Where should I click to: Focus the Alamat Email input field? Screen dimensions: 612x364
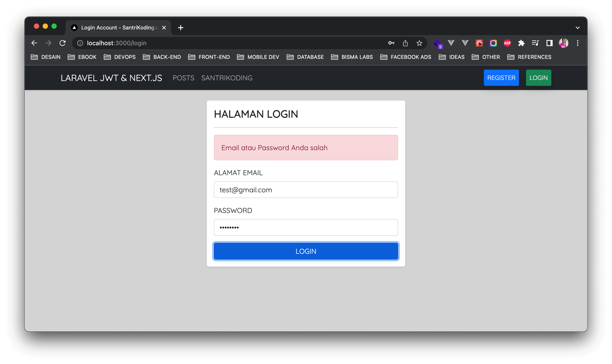coord(306,190)
